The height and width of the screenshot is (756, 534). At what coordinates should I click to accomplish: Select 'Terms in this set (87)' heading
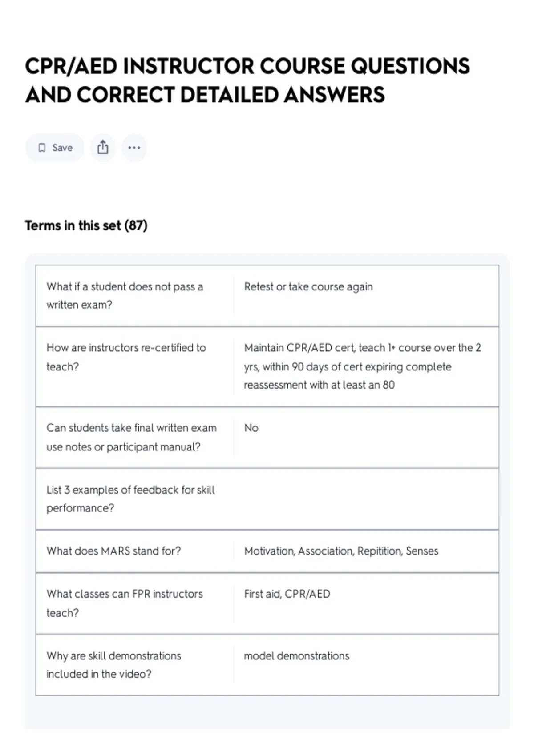point(86,226)
